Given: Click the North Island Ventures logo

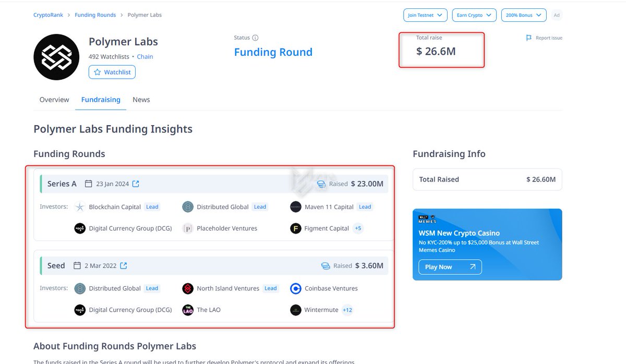Looking at the screenshot, I should (188, 288).
